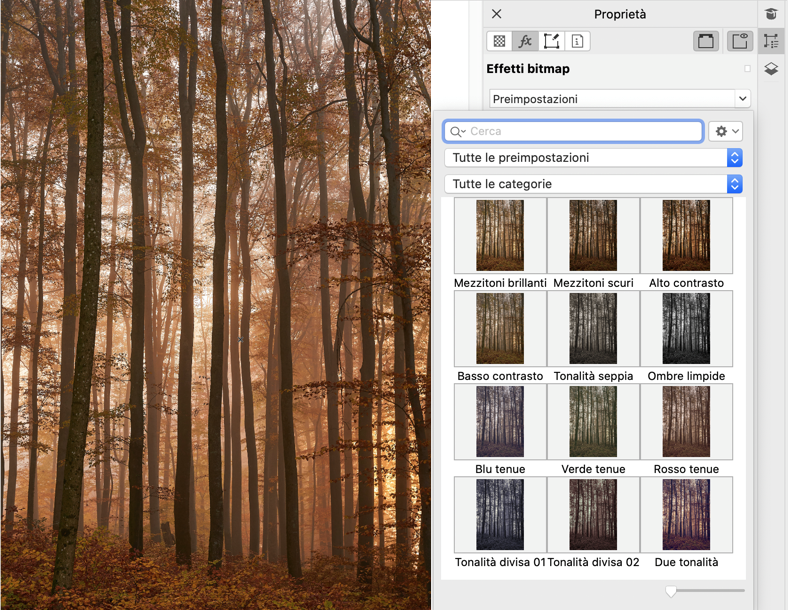Open the transparency properties tab icon
This screenshot has width=788, height=610.
(x=499, y=41)
